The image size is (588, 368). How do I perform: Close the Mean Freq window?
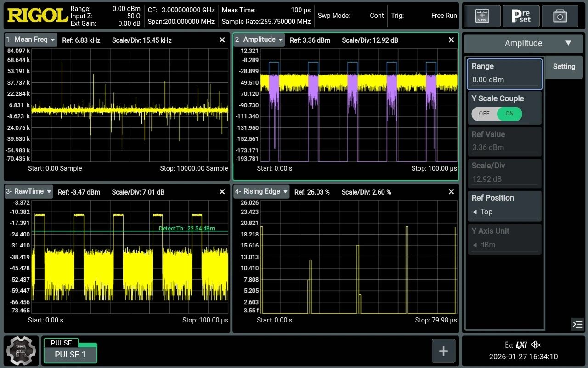pos(222,40)
